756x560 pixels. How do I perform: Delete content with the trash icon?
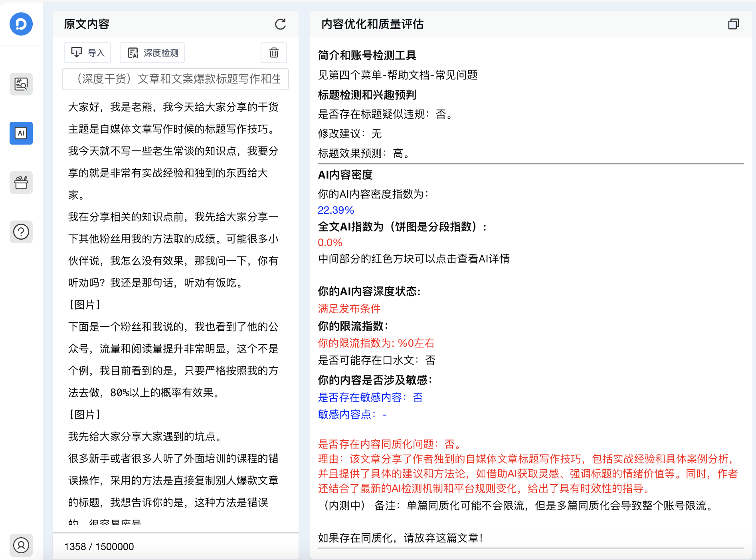click(274, 53)
